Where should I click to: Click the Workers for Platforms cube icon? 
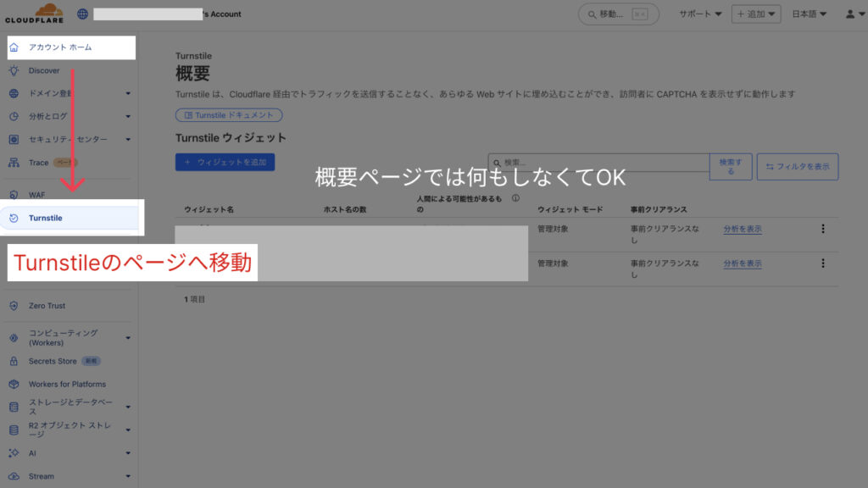[14, 384]
